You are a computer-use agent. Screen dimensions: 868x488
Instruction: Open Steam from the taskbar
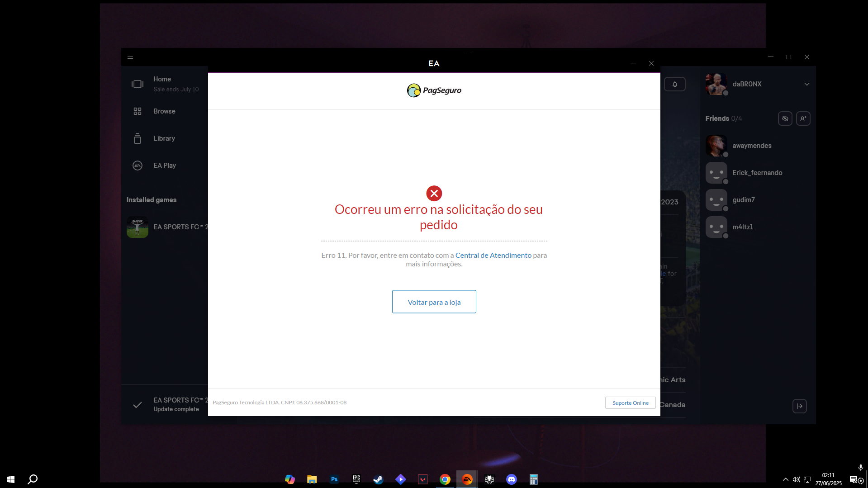point(378,479)
